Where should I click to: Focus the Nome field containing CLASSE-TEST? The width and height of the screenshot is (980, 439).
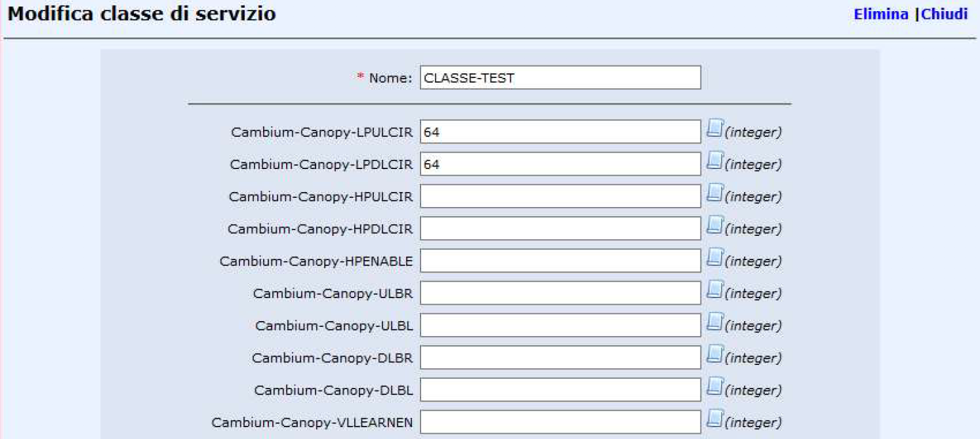tap(560, 77)
